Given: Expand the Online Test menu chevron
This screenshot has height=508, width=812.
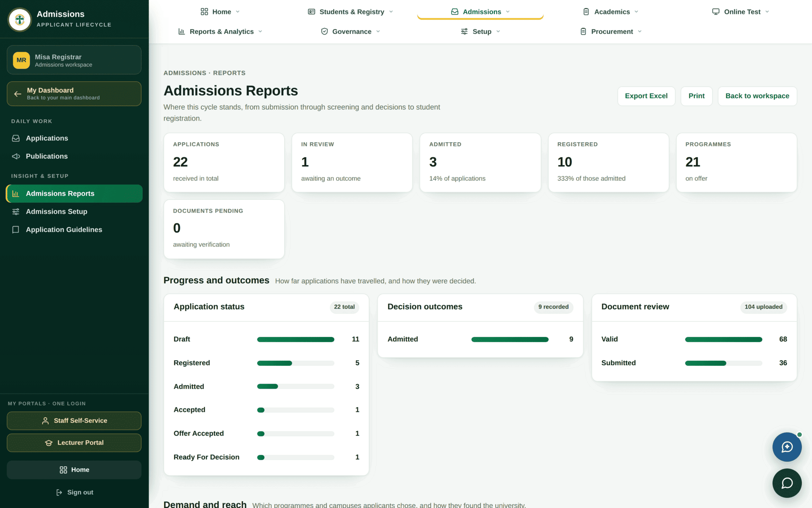Looking at the screenshot, I should [767, 12].
